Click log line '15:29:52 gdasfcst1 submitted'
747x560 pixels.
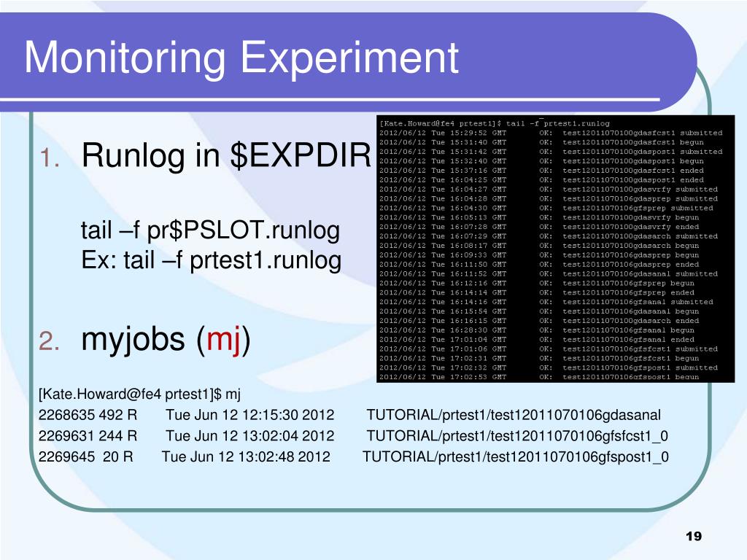pos(551,133)
